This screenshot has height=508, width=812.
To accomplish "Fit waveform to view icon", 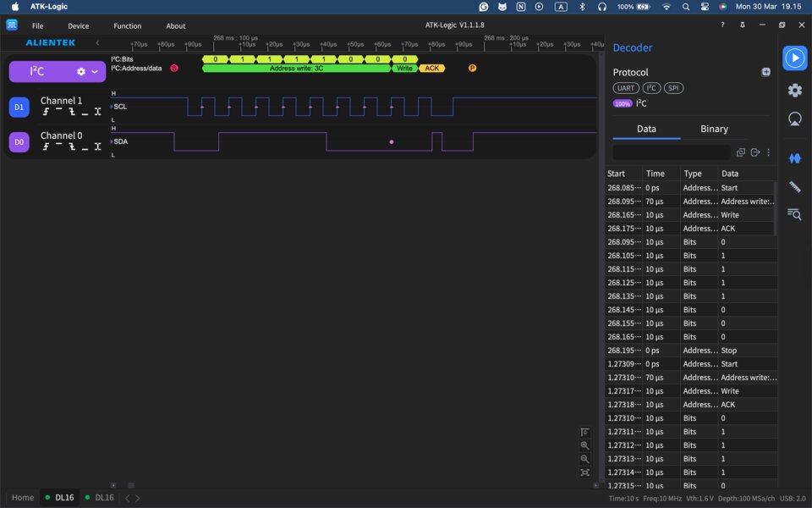I will click(584, 472).
